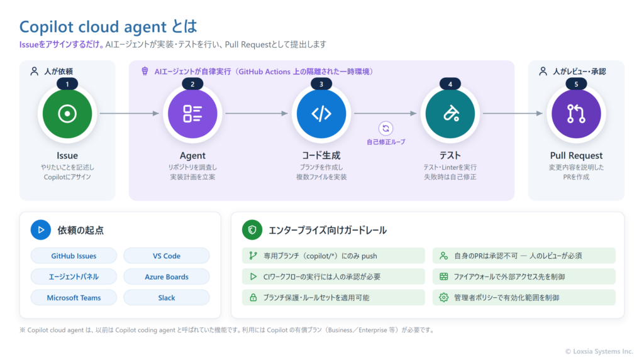Select the Azure Boards pill

pyautogui.click(x=166, y=277)
